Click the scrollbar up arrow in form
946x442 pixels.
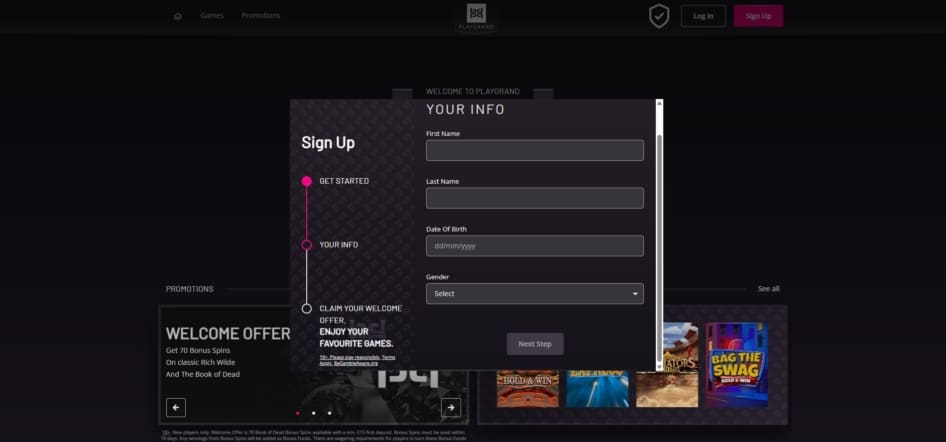click(x=659, y=103)
